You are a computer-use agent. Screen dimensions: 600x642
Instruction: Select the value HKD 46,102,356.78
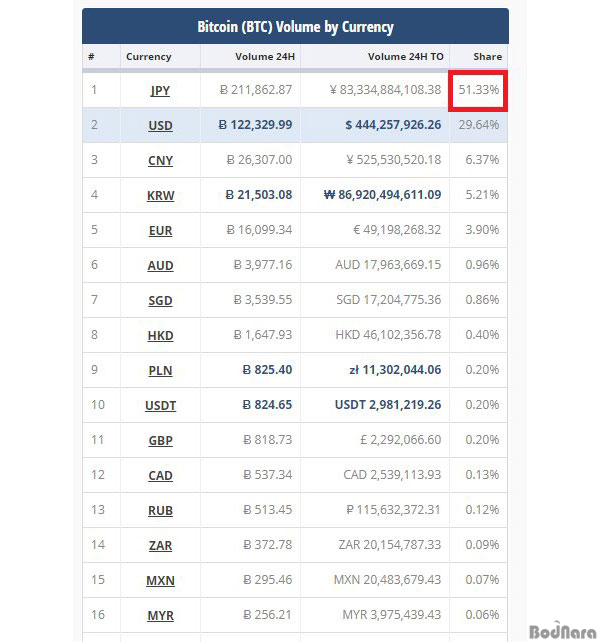coord(388,335)
